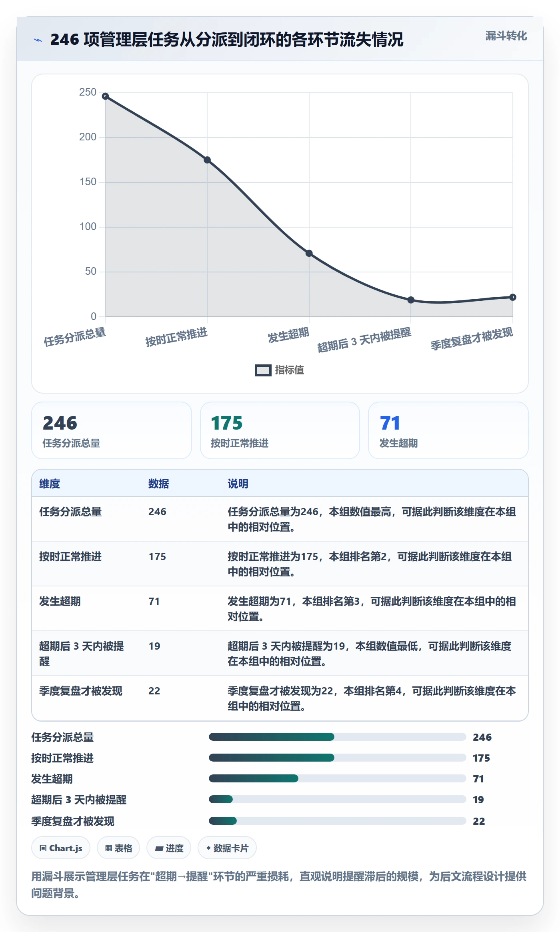Image resolution: width=560 pixels, height=932 pixels.
Task: Click the chart x-axis label 发生超期
Action: (288, 335)
